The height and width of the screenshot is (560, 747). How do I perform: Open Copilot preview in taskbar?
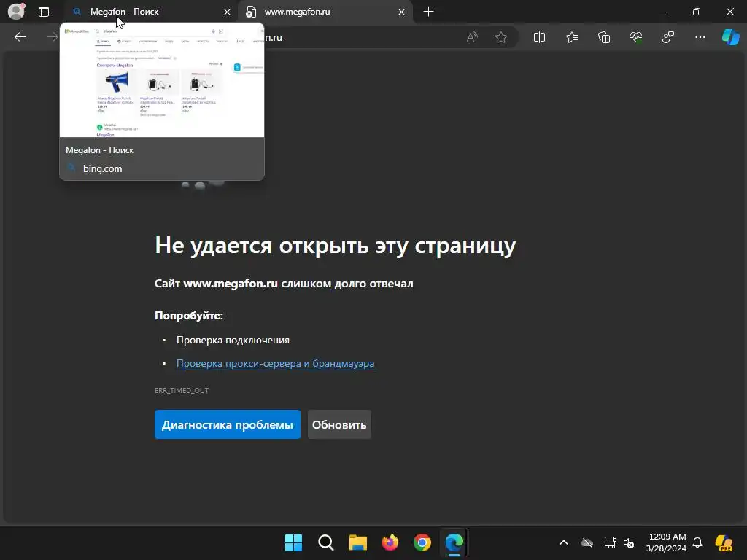tap(724, 542)
